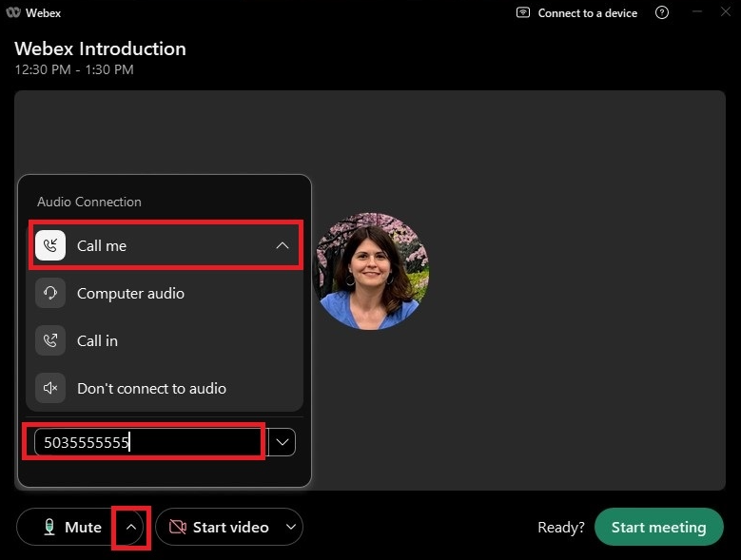
Task: Collapse the Call me chevron
Action: tap(282, 245)
